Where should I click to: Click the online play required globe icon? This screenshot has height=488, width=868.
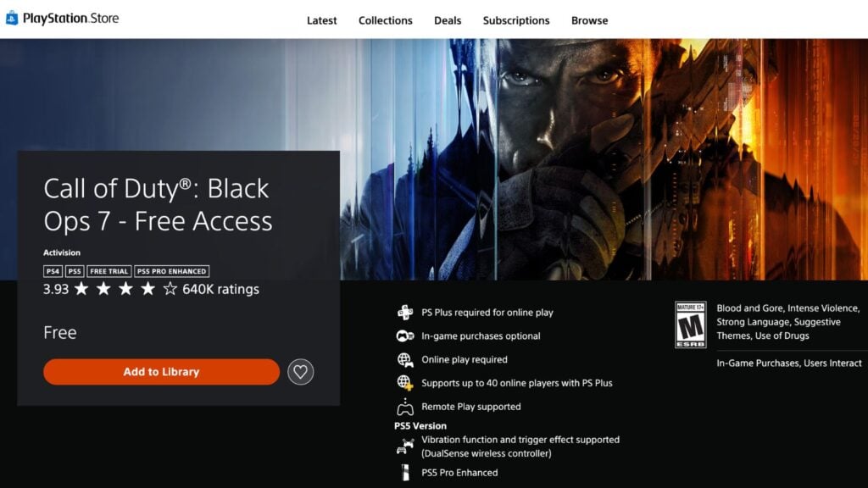[x=405, y=360]
